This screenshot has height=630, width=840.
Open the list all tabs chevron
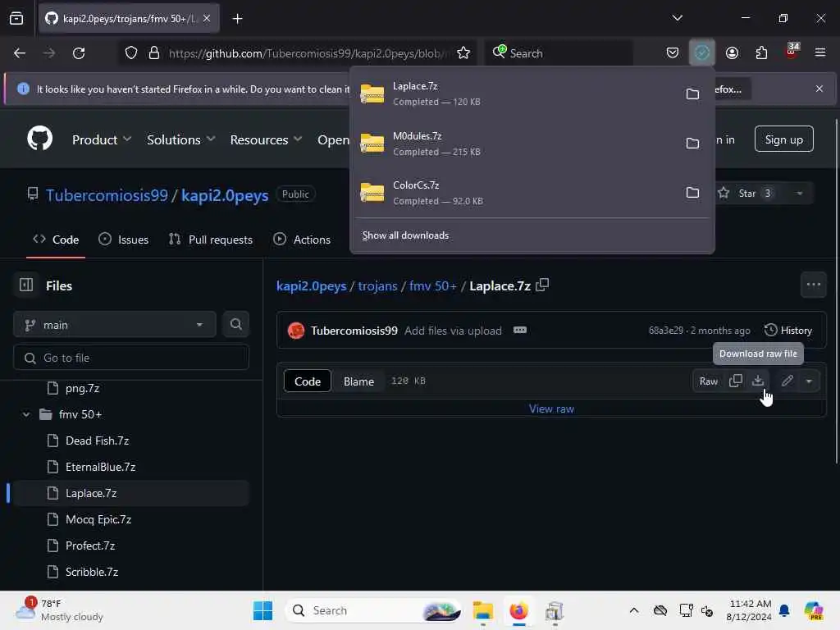[677, 18]
